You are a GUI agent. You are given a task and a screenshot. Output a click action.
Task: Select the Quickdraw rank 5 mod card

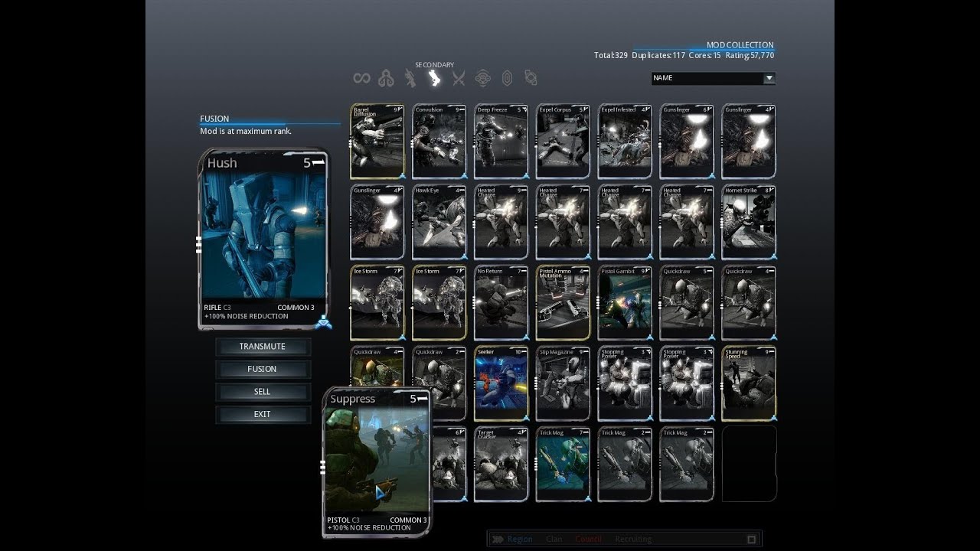pyautogui.click(x=687, y=303)
